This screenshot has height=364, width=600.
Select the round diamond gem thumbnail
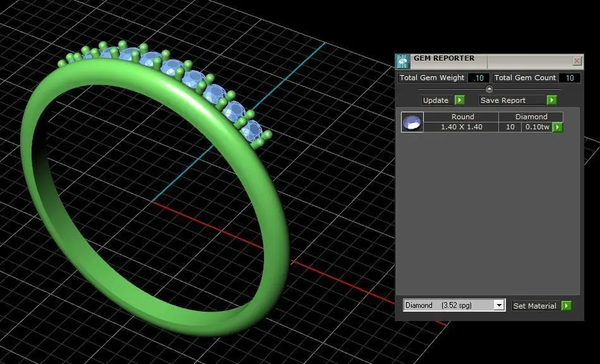412,122
